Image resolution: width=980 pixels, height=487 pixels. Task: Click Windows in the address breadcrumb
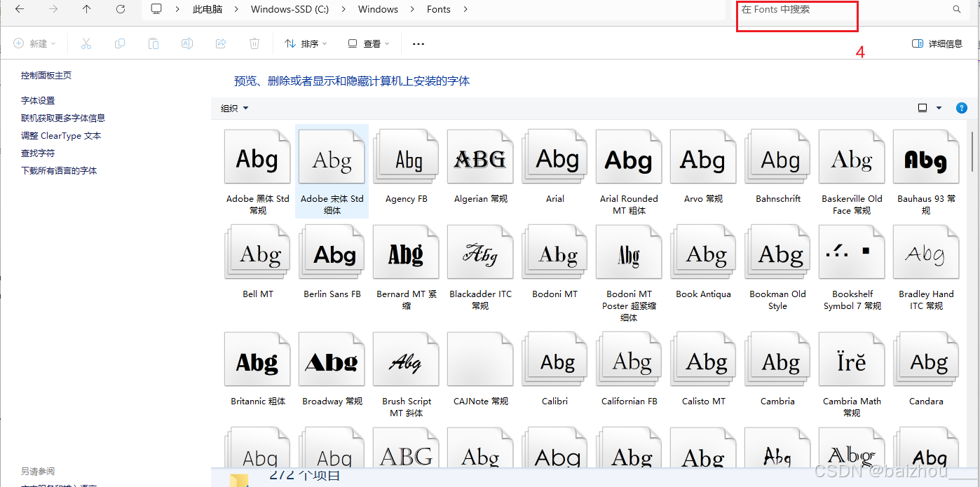tap(378, 9)
